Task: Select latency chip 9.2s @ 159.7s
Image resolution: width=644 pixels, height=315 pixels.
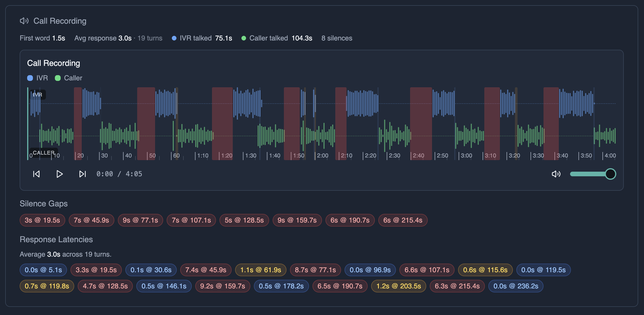Action: coord(223,286)
